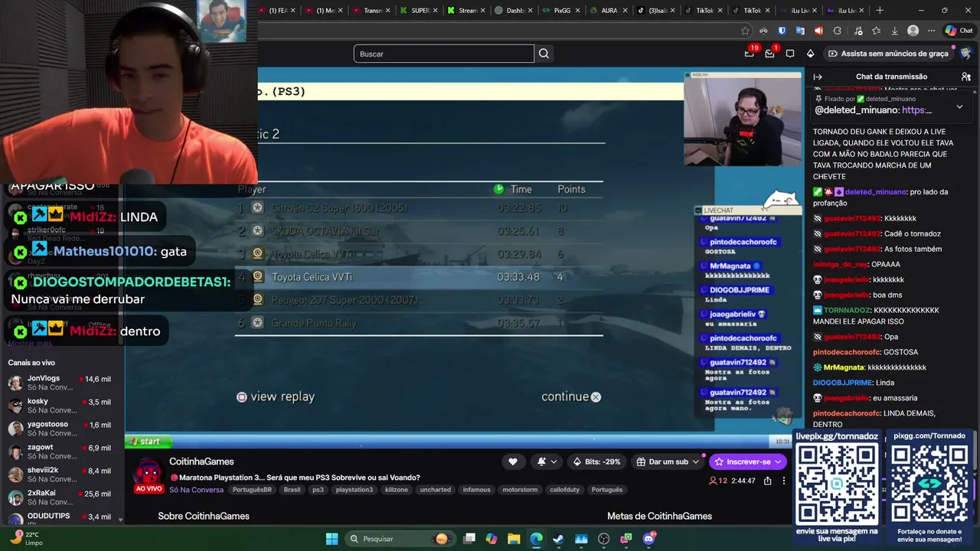Open the CoitinhaGames channel name link

(201, 461)
